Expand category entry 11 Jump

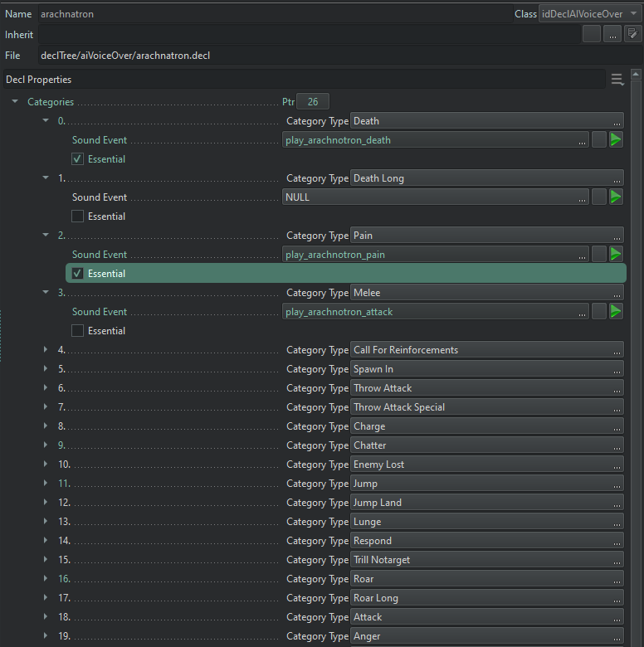coord(46,483)
